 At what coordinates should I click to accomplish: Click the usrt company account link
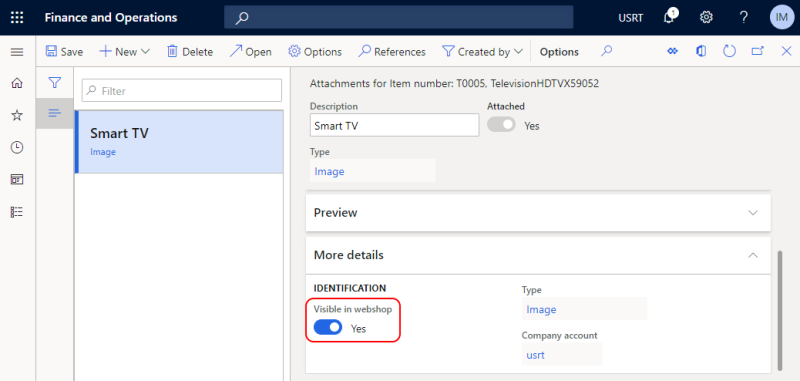tap(535, 355)
